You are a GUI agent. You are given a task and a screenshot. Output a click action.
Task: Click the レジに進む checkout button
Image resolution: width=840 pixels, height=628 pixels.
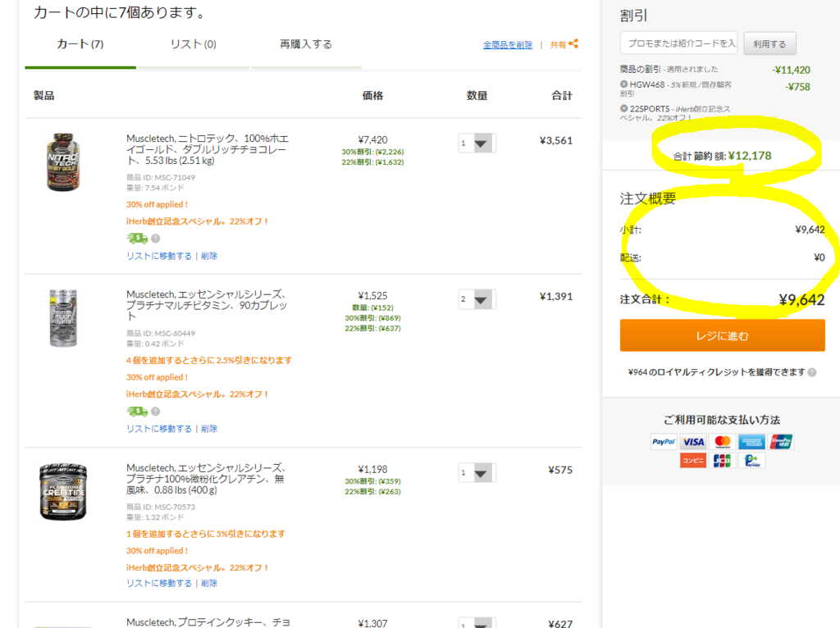click(x=722, y=335)
